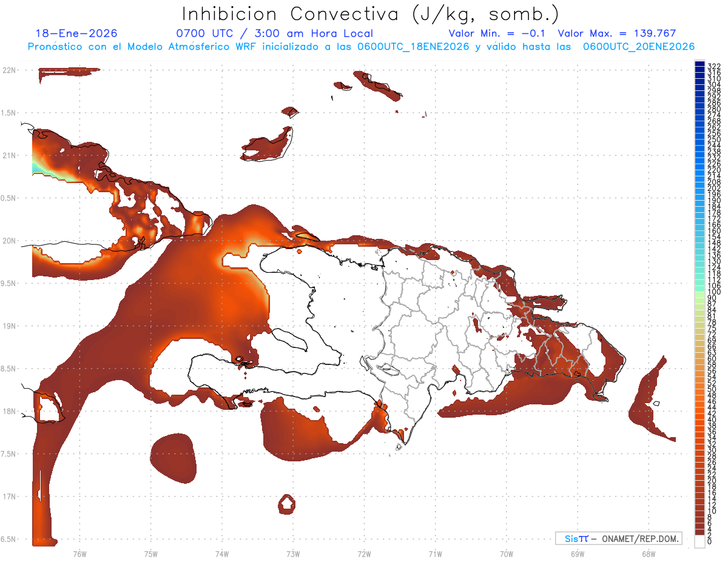Click the '69W' longitude label
Viewport: 728px width, 562px height.
(x=578, y=554)
